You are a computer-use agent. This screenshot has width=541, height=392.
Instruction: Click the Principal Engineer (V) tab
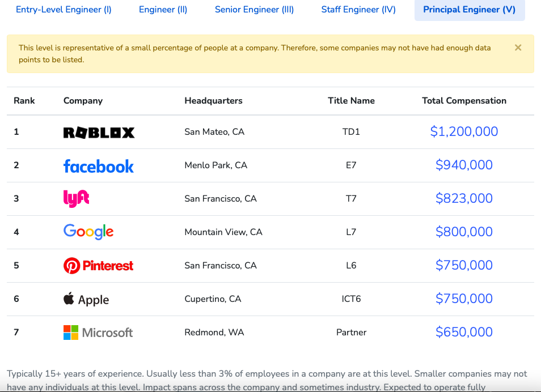pos(470,10)
